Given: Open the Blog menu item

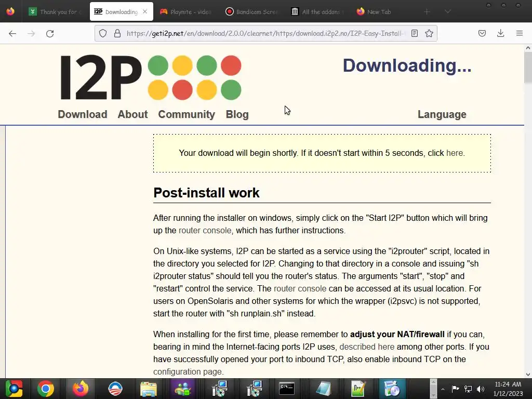Looking at the screenshot, I should [237, 114].
